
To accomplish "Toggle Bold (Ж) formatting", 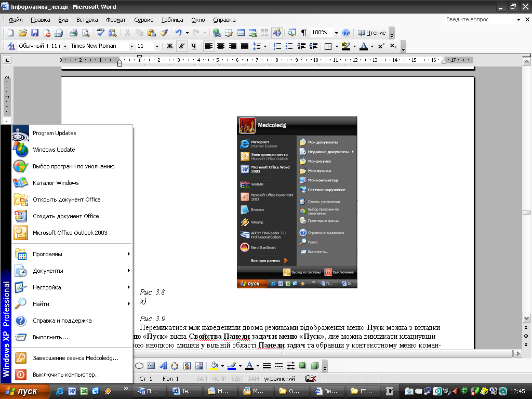I will [x=170, y=46].
